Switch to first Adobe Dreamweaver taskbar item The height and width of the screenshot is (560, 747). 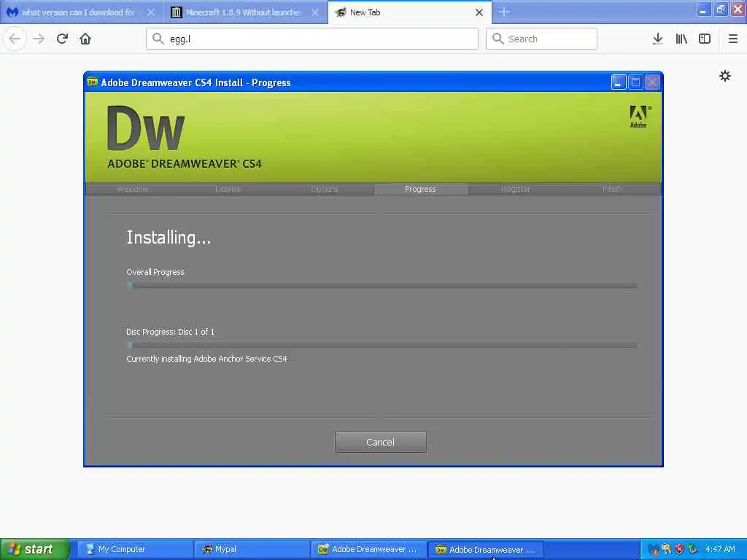pyautogui.click(x=368, y=549)
